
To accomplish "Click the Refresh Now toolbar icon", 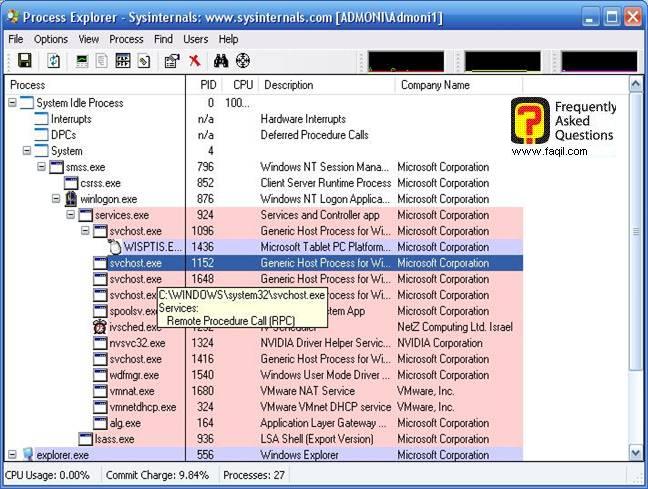I will pyautogui.click(x=53, y=61).
